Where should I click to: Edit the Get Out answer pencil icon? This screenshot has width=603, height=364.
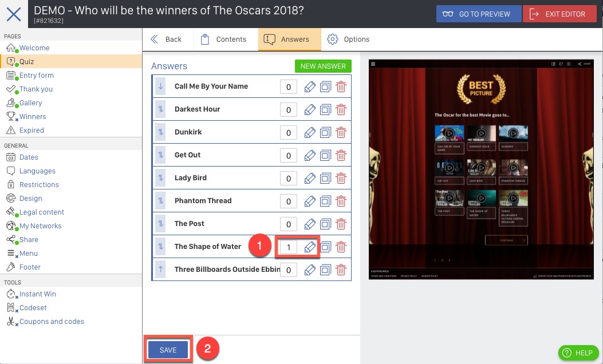[310, 156]
